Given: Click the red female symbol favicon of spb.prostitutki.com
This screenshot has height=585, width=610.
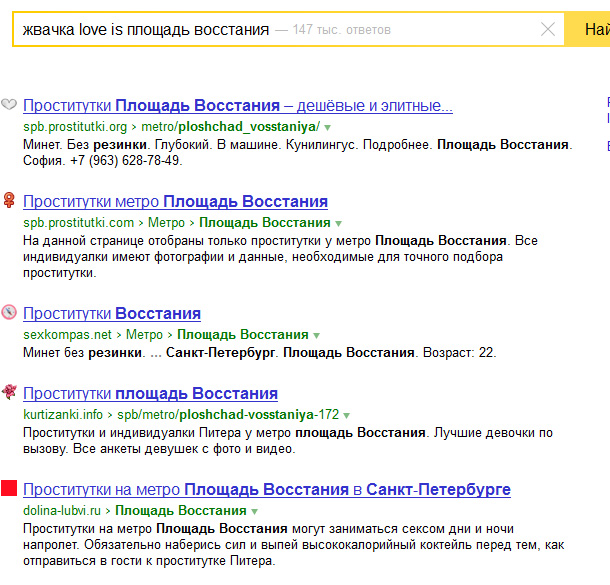Looking at the screenshot, I should point(9,200).
